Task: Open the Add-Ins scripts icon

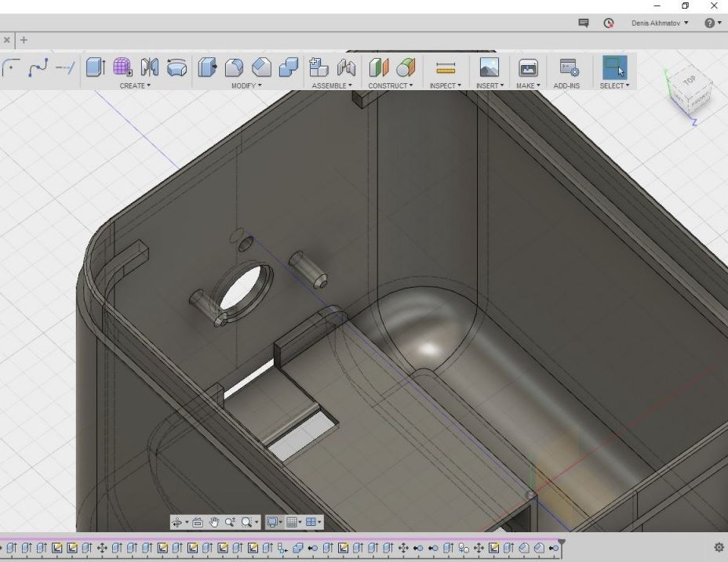Action: 567,68
